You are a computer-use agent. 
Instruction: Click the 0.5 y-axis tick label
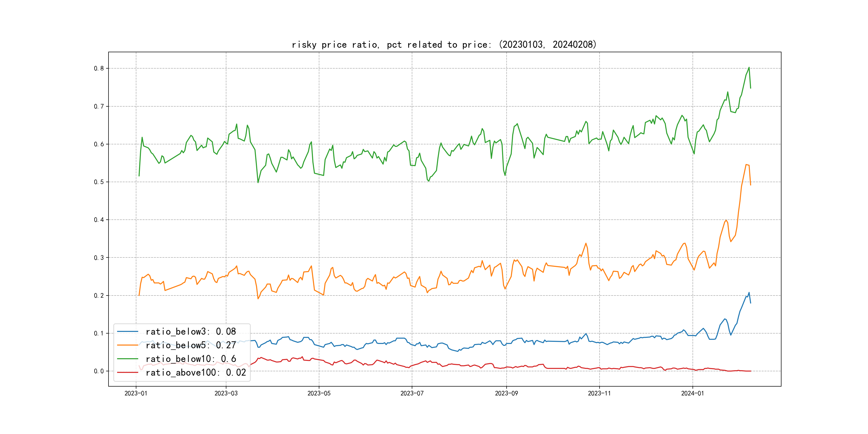[x=99, y=182]
